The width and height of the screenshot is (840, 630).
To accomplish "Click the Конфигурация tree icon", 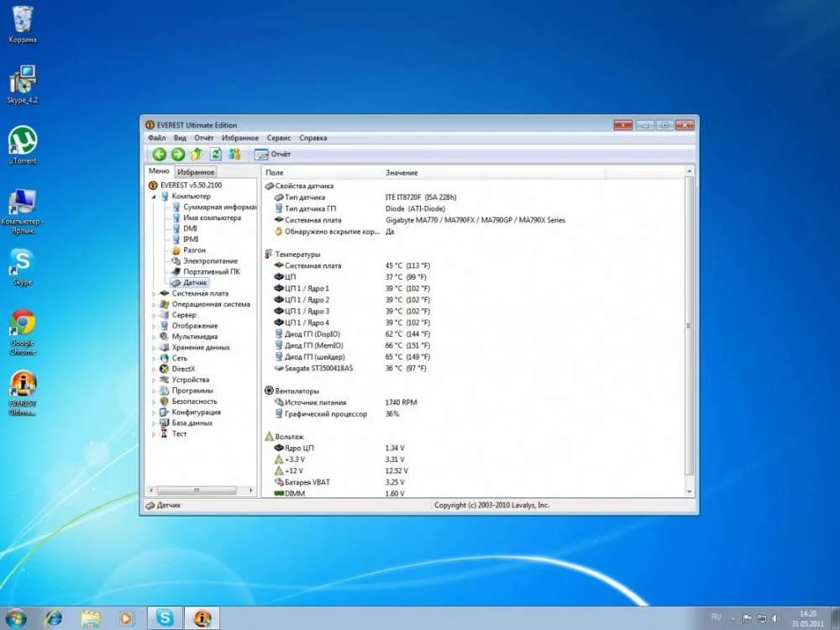I will point(165,412).
